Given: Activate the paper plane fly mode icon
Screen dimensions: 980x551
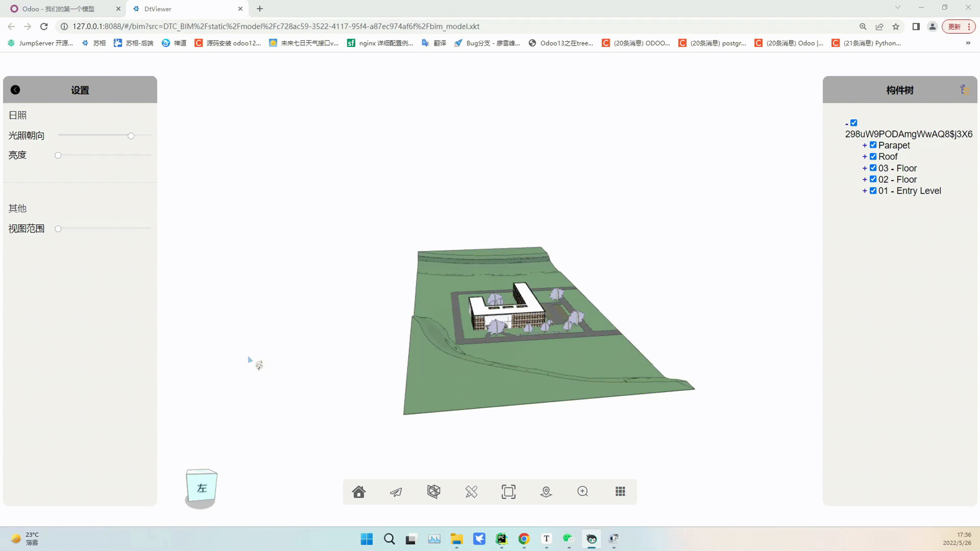Looking at the screenshot, I should 396,492.
